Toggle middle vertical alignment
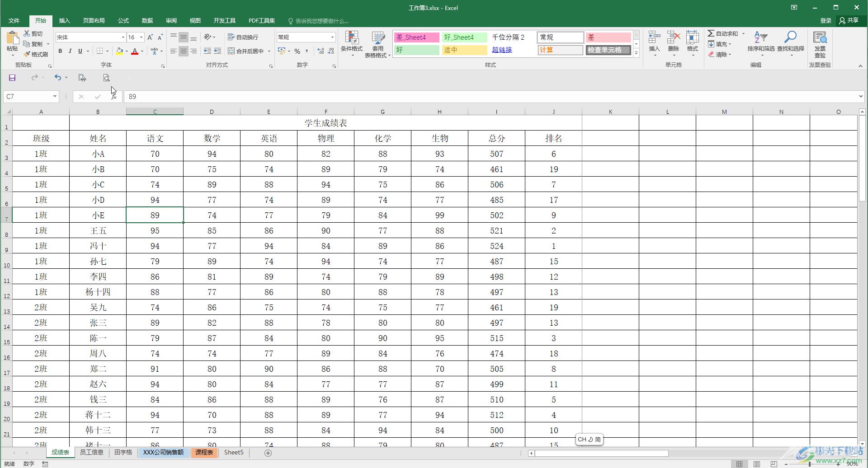 click(x=183, y=37)
